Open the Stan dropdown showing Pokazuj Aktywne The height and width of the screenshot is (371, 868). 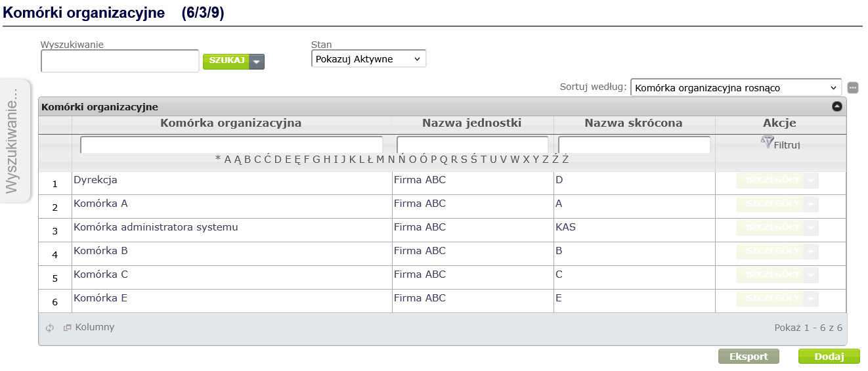click(x=368, y=59)
